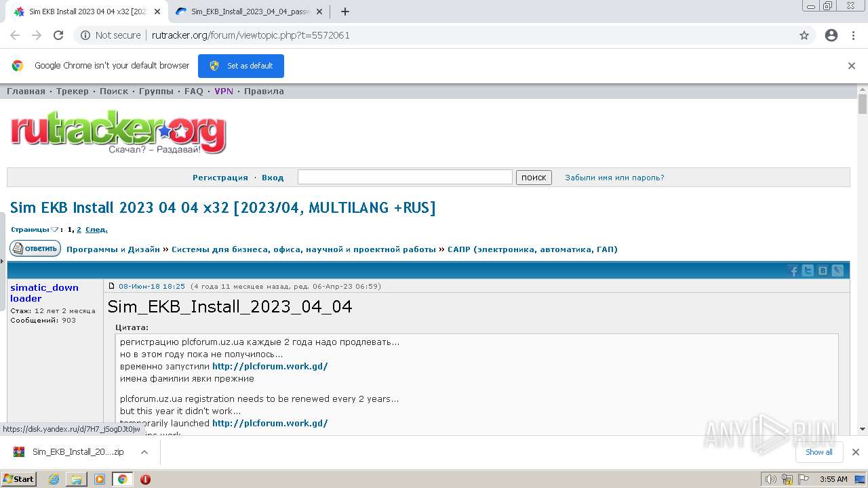Open the topic title Sim EKB Install link
Screen dimensions: 868x488
[222, 207]
